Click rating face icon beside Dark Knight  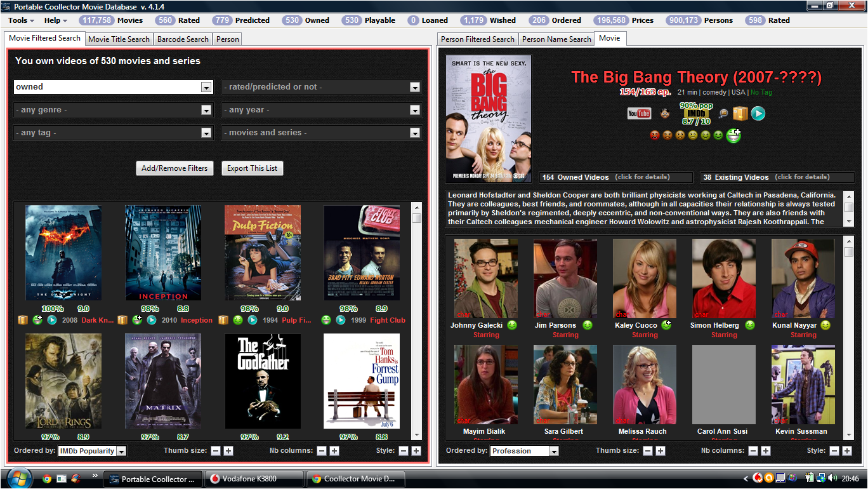coord(38,320)
